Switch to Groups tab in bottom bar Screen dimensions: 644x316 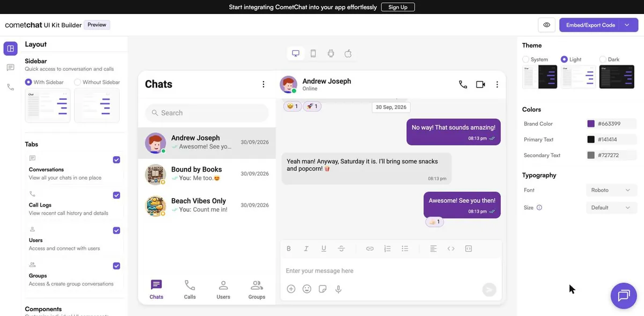coord(257,290)
